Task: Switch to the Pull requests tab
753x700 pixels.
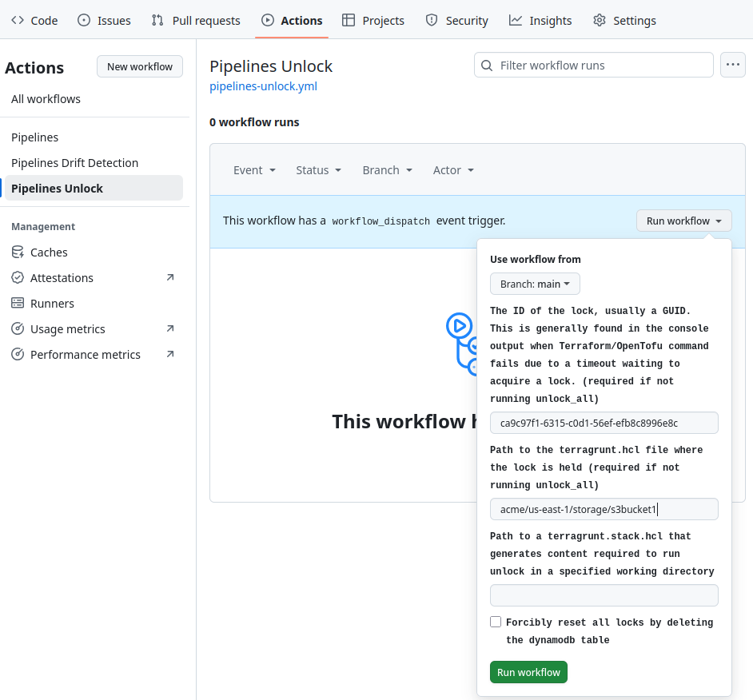Action: point(196,21)
